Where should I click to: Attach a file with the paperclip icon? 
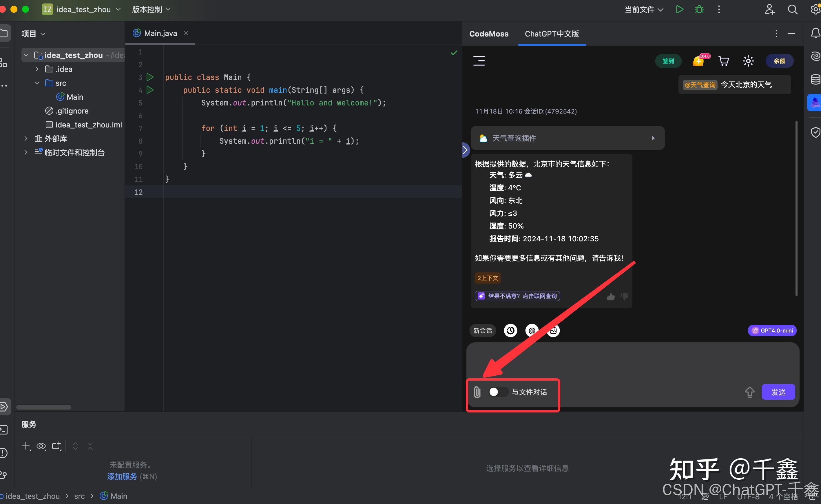pos(477,392)
